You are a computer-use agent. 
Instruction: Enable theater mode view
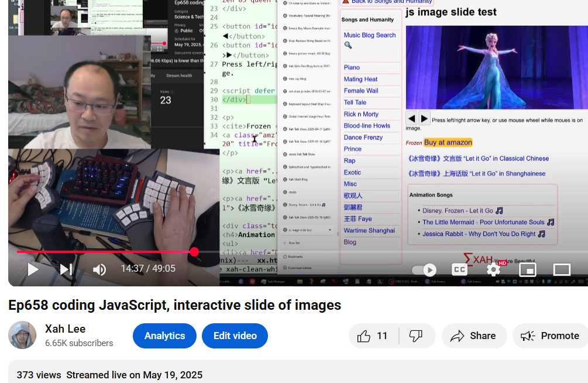[562, 269]
